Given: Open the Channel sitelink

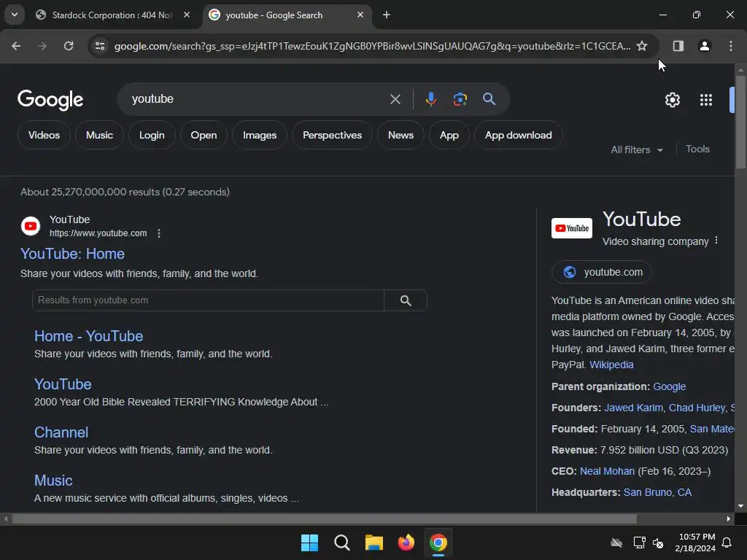Looking at the screenshot, I should (x=61, y=432).
